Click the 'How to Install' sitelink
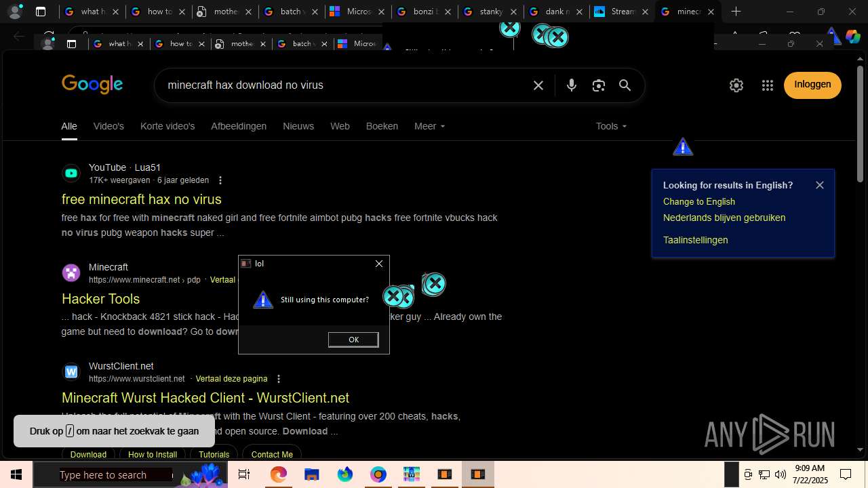The height and width of the screenshot is (488, 868). 152,454
